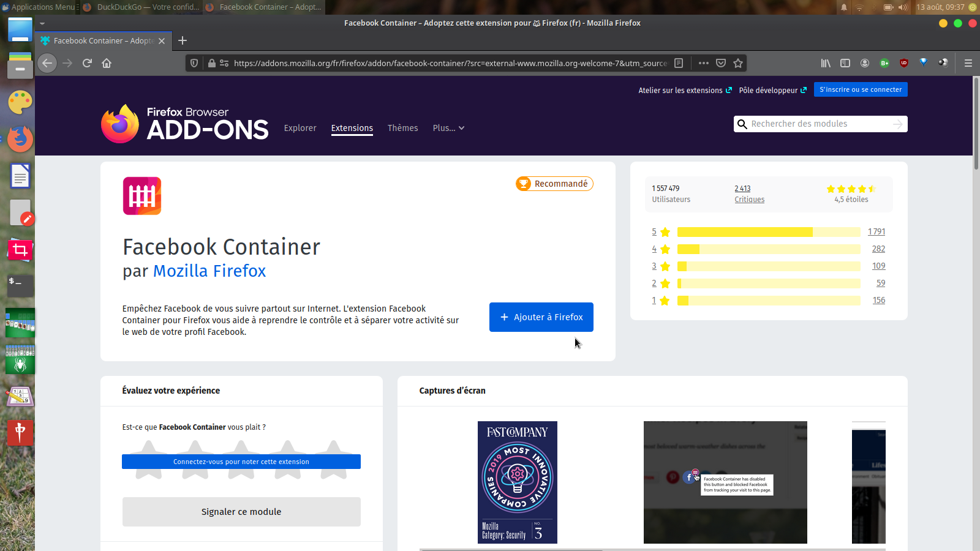The height and width of the screenshot is (551, 980).
Task: Open the Thèmes section
Action: tap(402, 128)
